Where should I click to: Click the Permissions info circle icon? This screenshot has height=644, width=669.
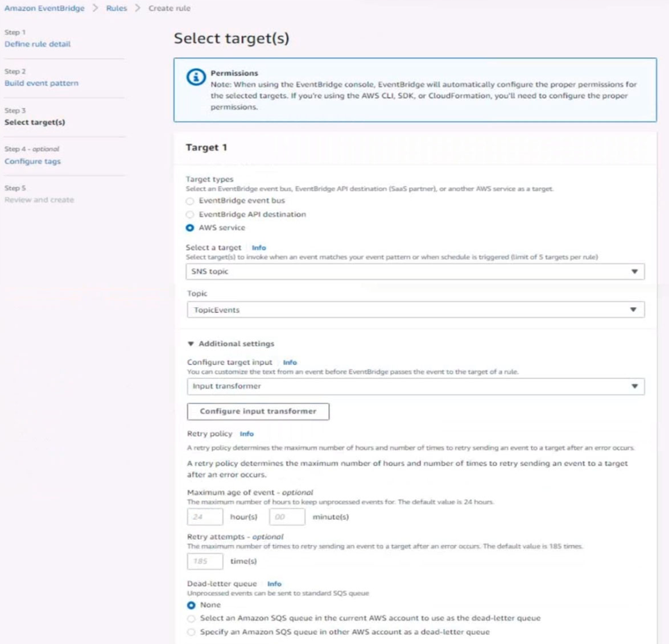point(196,77)
